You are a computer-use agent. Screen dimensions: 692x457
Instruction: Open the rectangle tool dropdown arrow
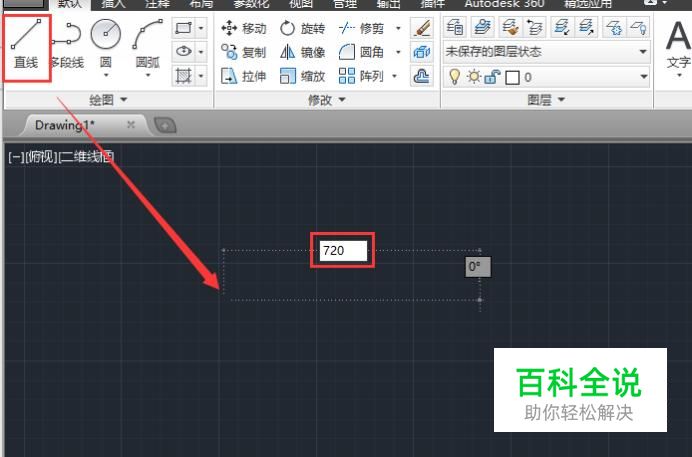pos(201,28)
